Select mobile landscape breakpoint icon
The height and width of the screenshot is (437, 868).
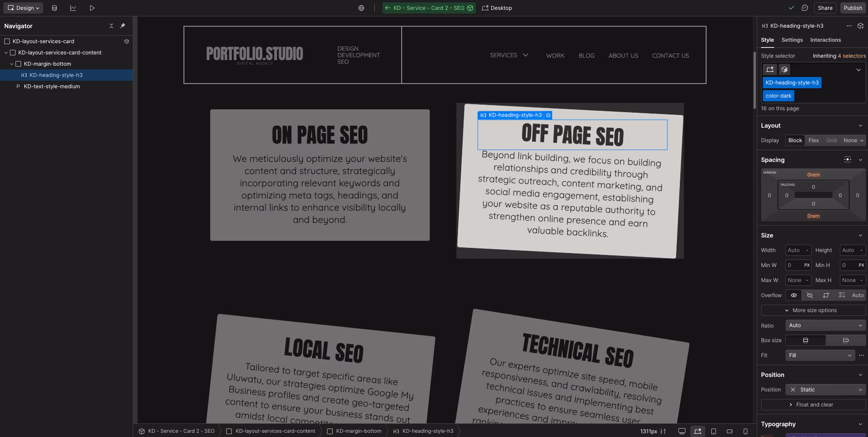click(730, 431)
